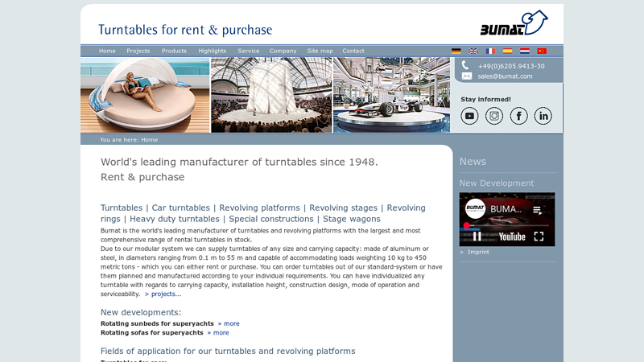This screenshot has width=644, height=362.
Task: Follow the more link for rotating sunbeds
Action: (x=229, y=323)
